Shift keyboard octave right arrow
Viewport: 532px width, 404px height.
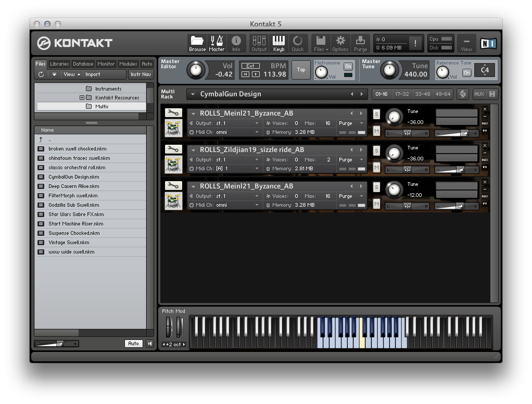tap(184, 344)
